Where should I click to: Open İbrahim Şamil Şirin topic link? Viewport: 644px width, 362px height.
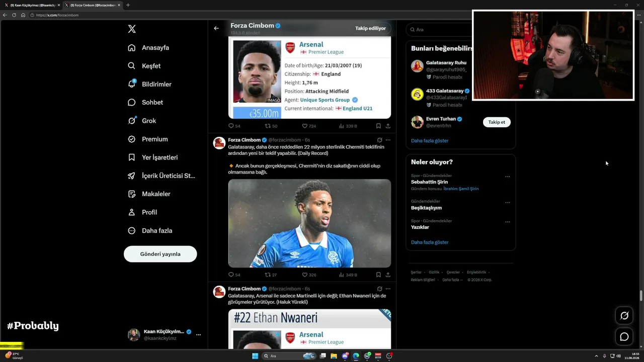[461, 189]
